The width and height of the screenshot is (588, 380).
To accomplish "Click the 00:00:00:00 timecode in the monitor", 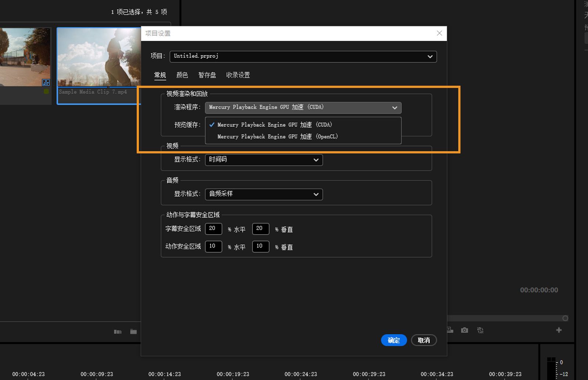I will 539,290.
